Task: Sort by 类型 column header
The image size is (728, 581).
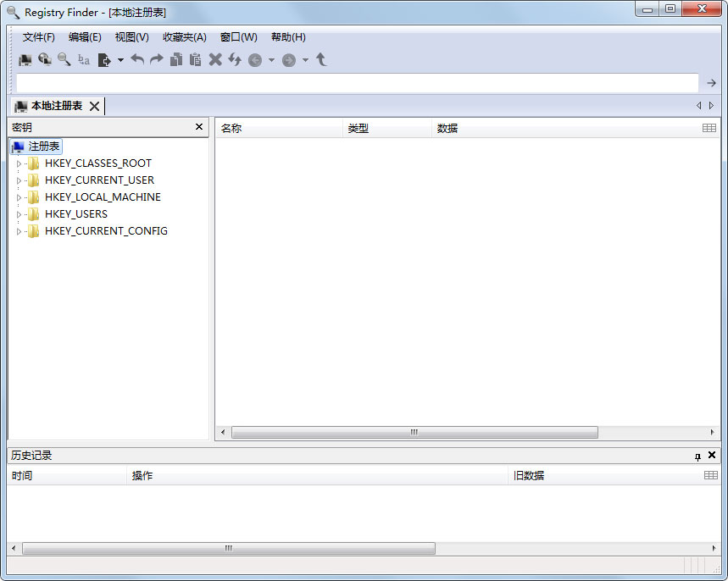Action: (387, 128)
